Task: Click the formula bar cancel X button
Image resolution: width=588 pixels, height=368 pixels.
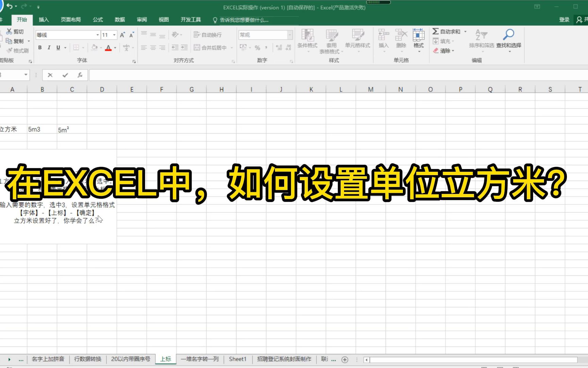Action: pos(50,75)
